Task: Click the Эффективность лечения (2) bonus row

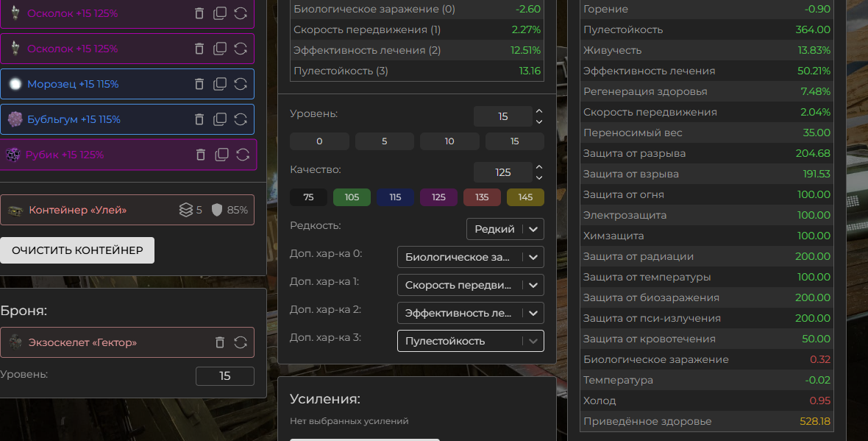Action: click(417, 50)
